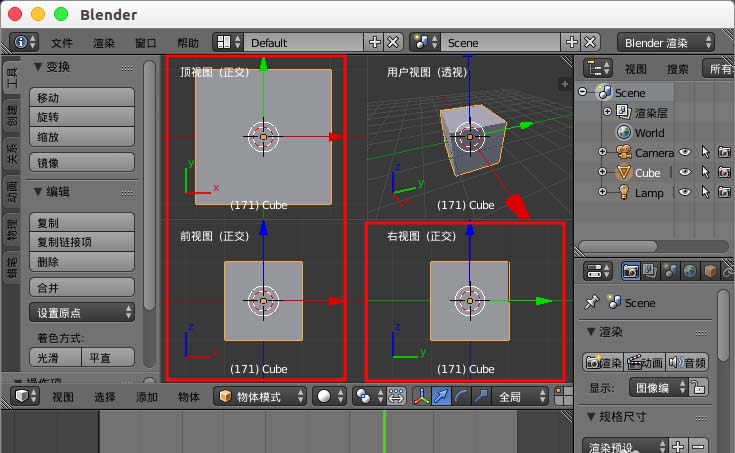735x453 pixels.
Task: Add a new screen layout with plus
Action: [375, 42]
